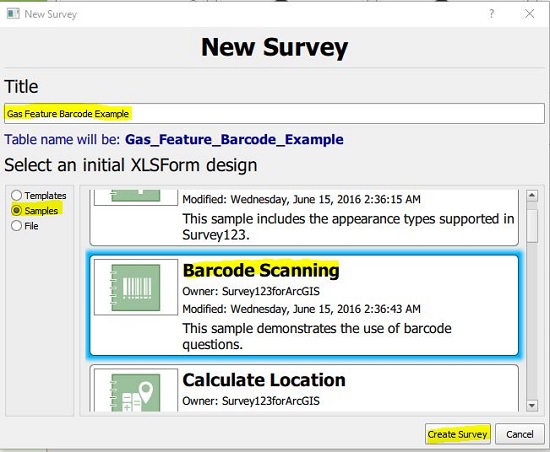Click Owner Survey123forArcGIS under Calculate Location

pyautogui.click(x=251, y=401)
